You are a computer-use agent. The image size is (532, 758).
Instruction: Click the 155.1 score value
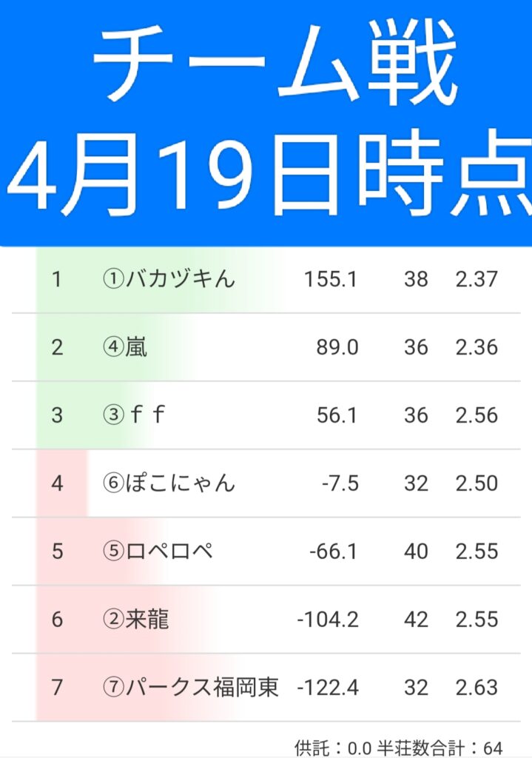coord(330,279)
